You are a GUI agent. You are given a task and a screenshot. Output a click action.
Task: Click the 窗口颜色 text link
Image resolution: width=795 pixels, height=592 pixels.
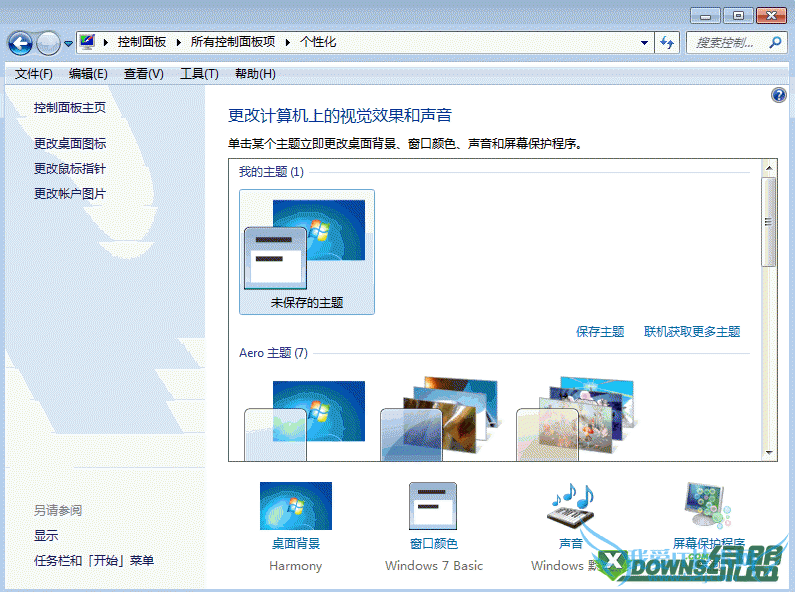pyautogui.click(x=433, y=544)
